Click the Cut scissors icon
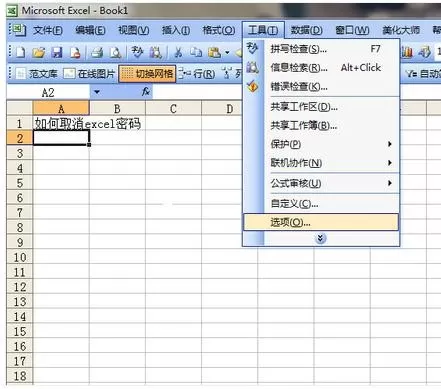441x389 pixels. coord(179,52)
